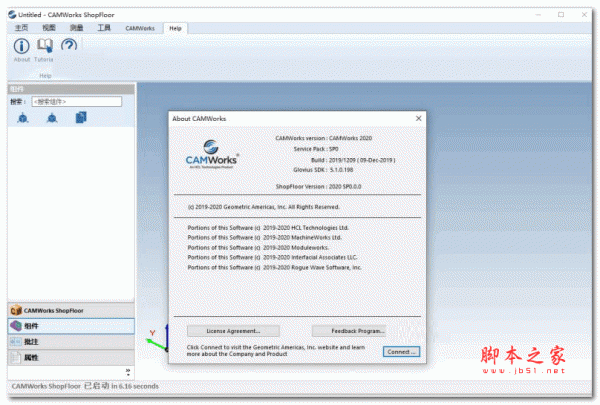
Task: Click the 组件 panel header
Action: tap(71, 89)
